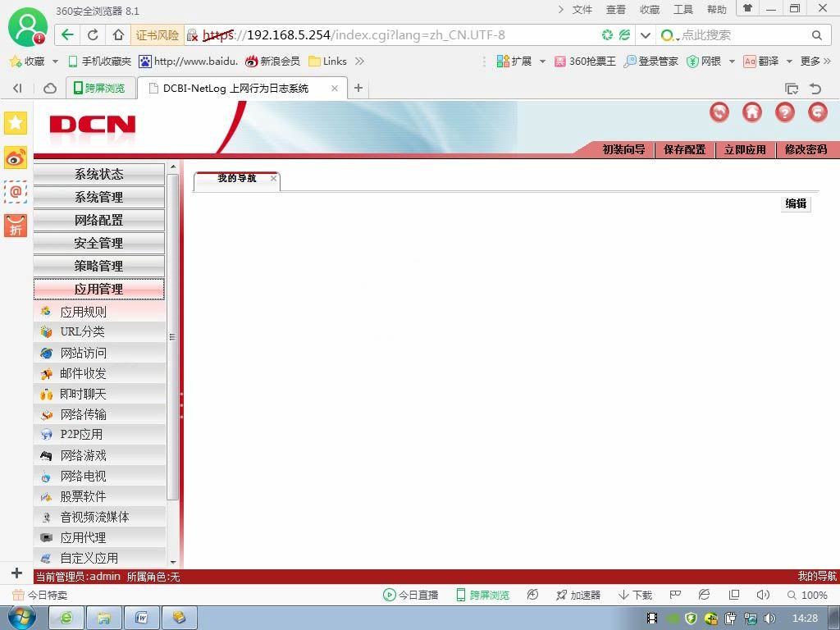
Task: Click the red logout round icon
Action: 818,112
